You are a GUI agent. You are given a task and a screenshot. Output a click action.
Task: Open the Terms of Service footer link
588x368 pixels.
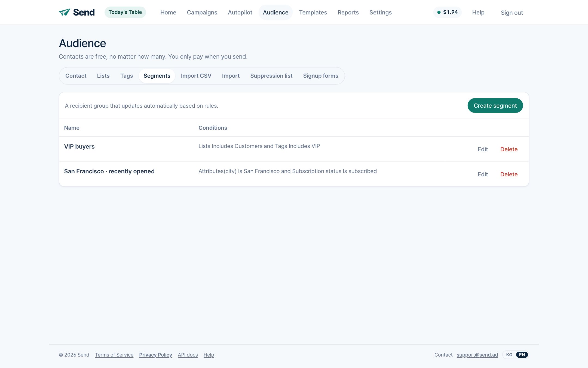(x=114, y=355)
